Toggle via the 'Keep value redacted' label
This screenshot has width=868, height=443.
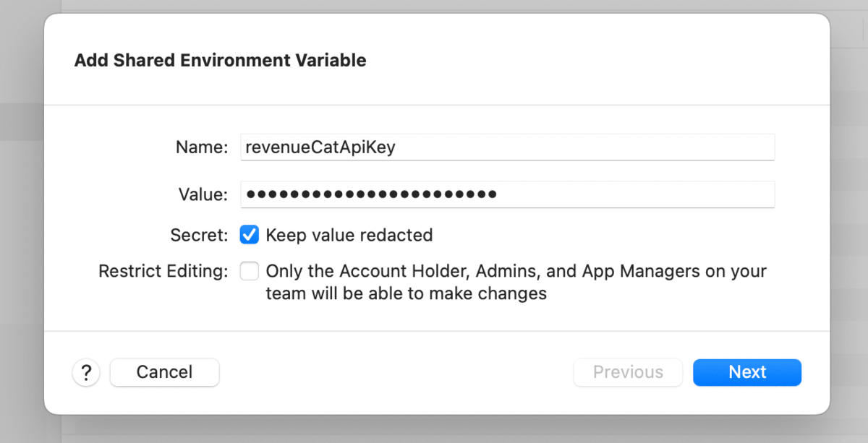(x=349, y=235)
